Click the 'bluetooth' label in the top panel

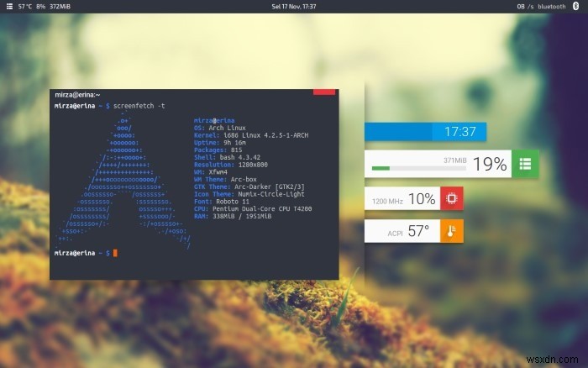pyautogui.click(x=552, y=7)
